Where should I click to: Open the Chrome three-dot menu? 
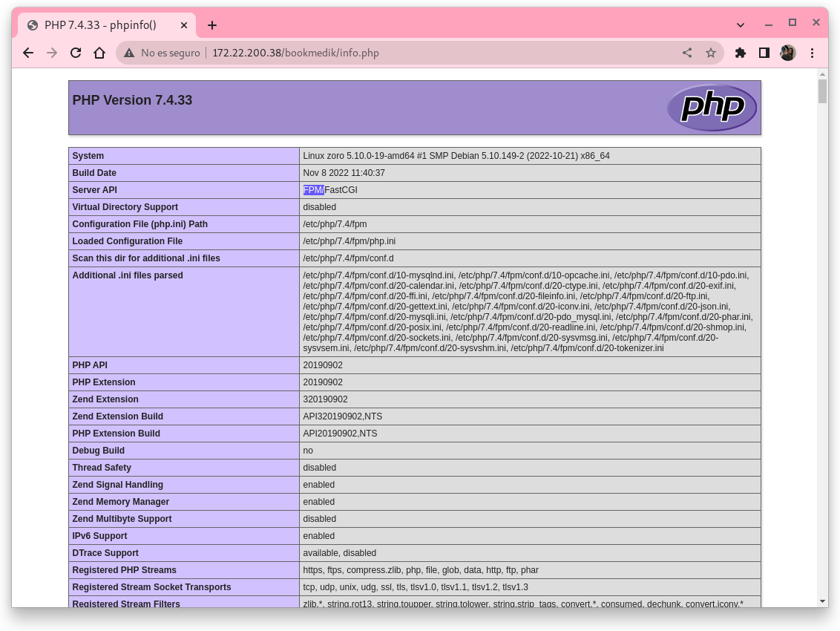(813, 53)
